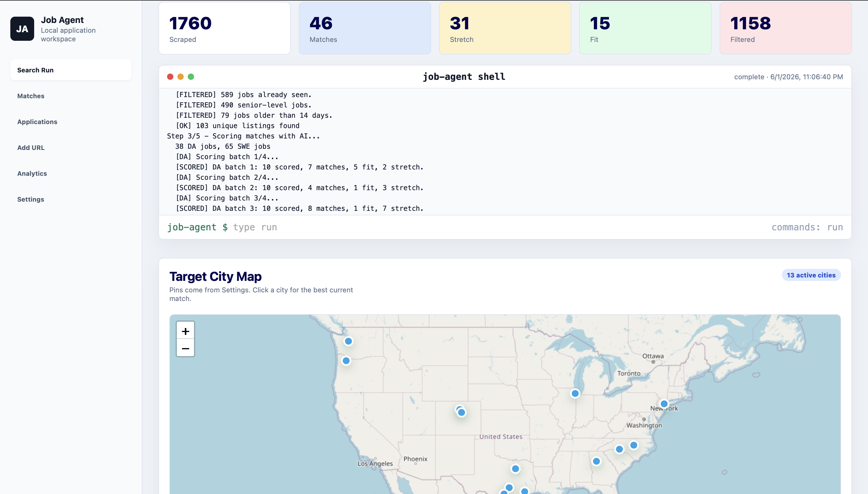Click the 31 Stretch stat card
The height and width of the screenshot is (494, 868).
(505, 28)
